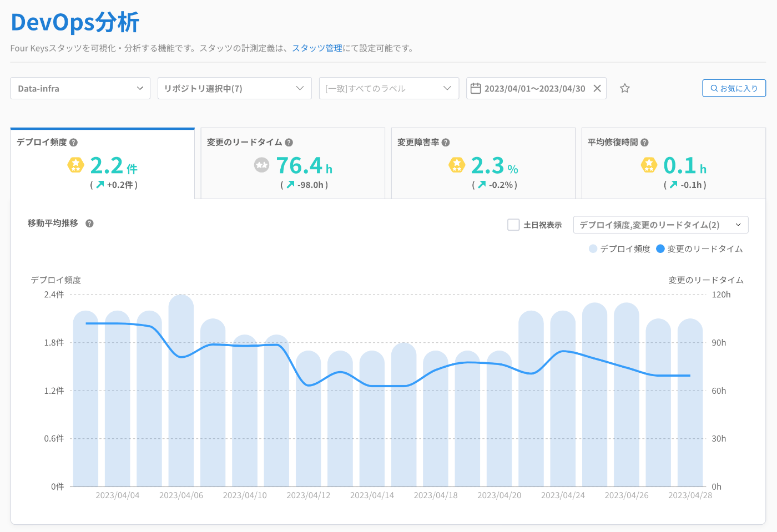
Task: Clear the date range with the X icon
Action: click(x=597, y=88)
